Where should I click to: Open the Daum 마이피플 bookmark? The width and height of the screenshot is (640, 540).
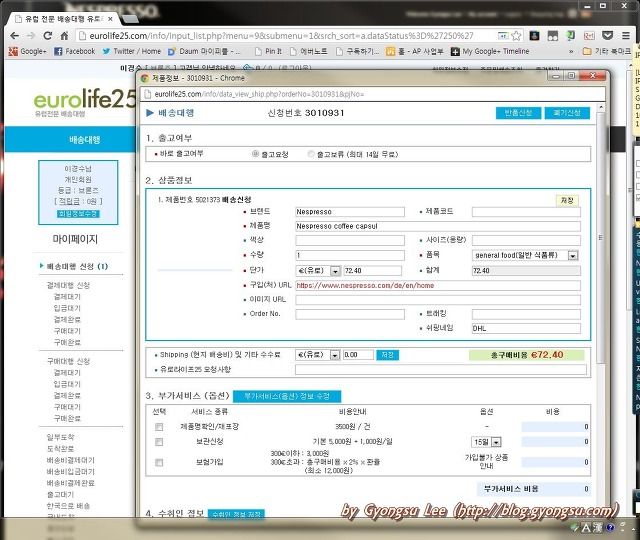coord(204,51)
